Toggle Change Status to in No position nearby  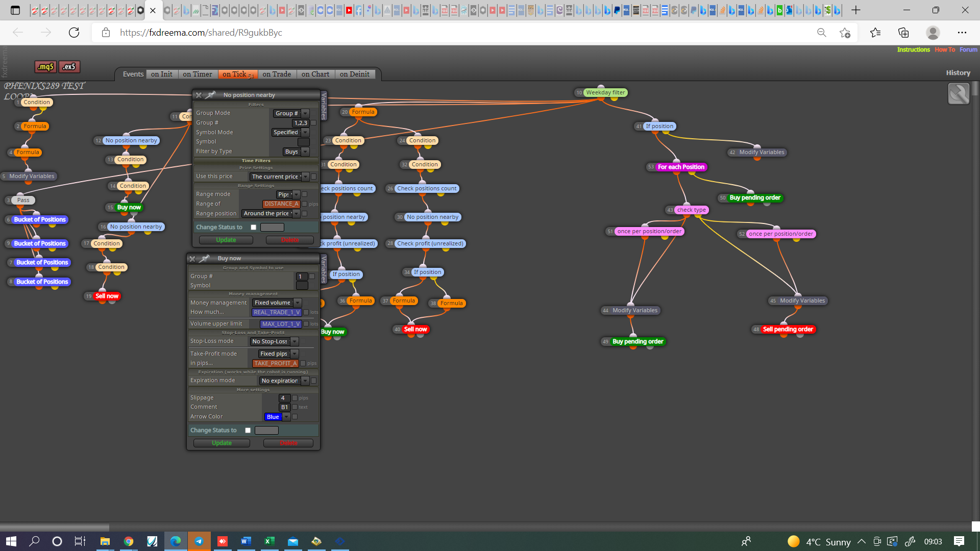[254, 228]
